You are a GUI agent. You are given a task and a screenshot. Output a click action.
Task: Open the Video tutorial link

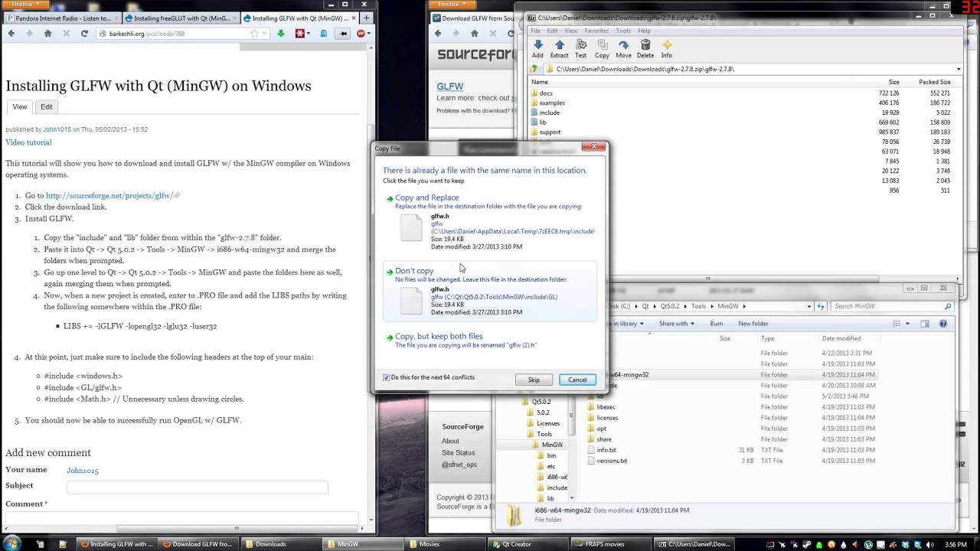click(x=28, y=142)
